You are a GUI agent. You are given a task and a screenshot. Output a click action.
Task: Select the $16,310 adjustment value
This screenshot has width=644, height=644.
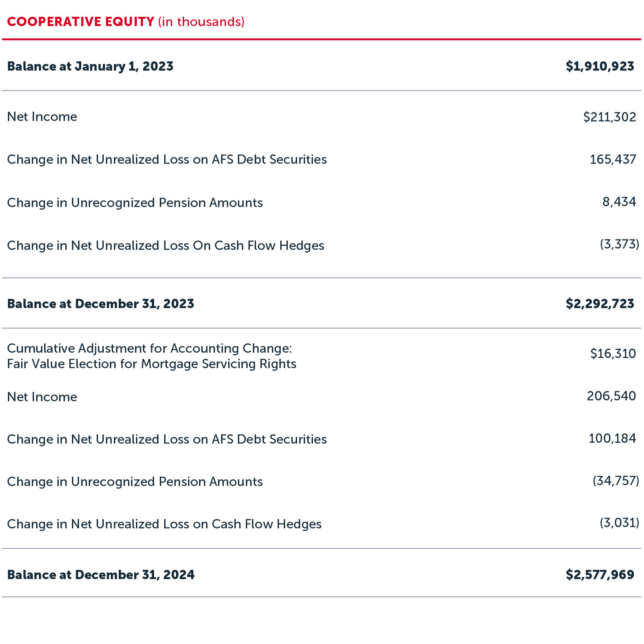[613, 354]
